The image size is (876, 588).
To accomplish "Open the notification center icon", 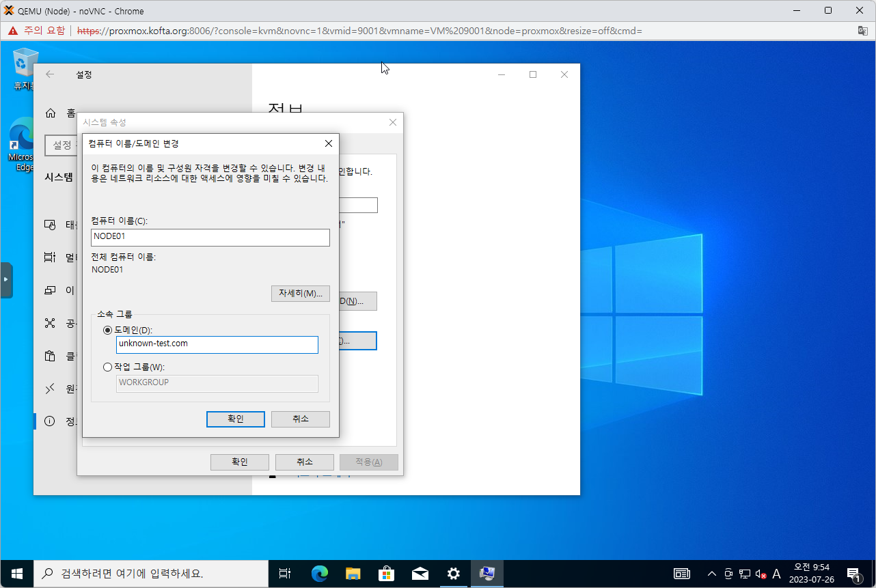I will (853, 574).
